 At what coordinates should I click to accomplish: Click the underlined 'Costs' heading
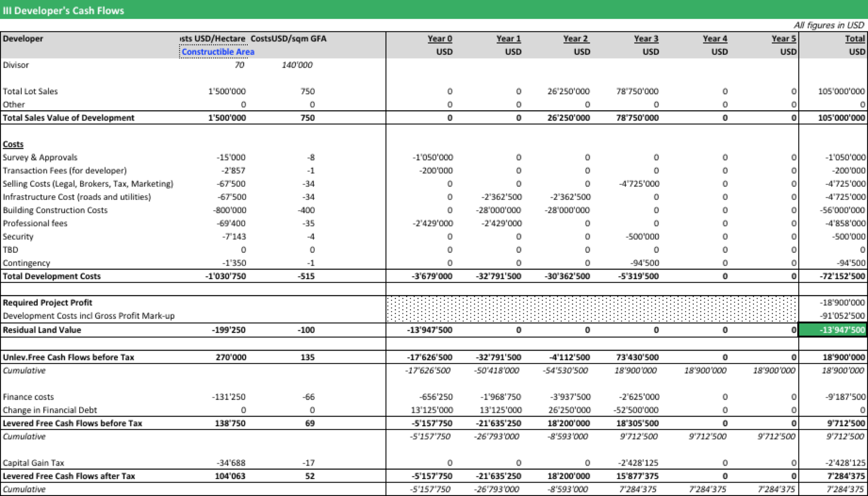(x=13, y=144)
